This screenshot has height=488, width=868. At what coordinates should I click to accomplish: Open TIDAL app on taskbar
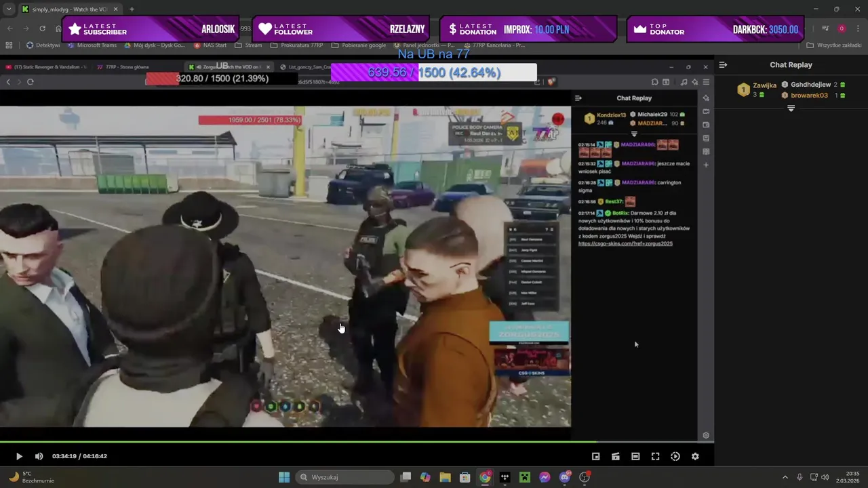[x=505, y=477]
